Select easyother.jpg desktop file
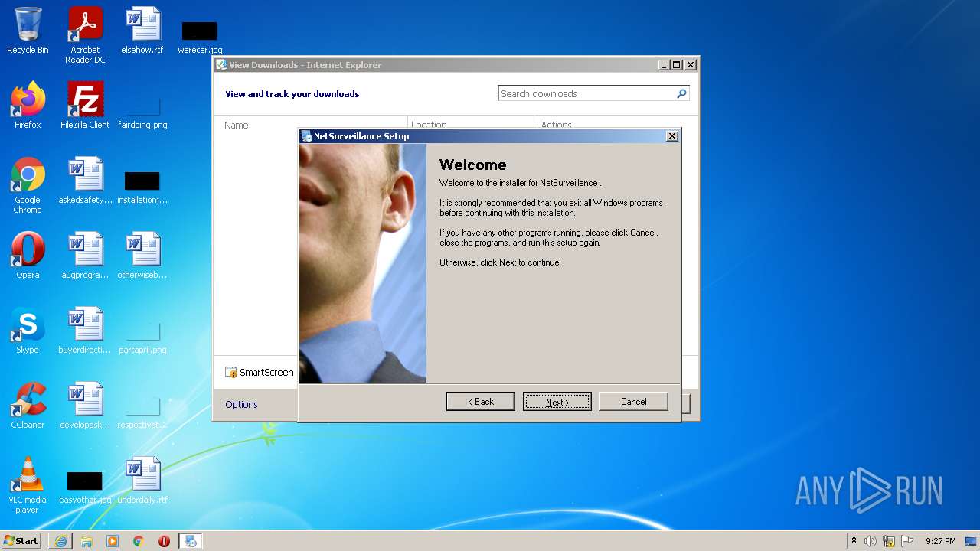Screen dimensions: 980x551 tap(85, 487)
